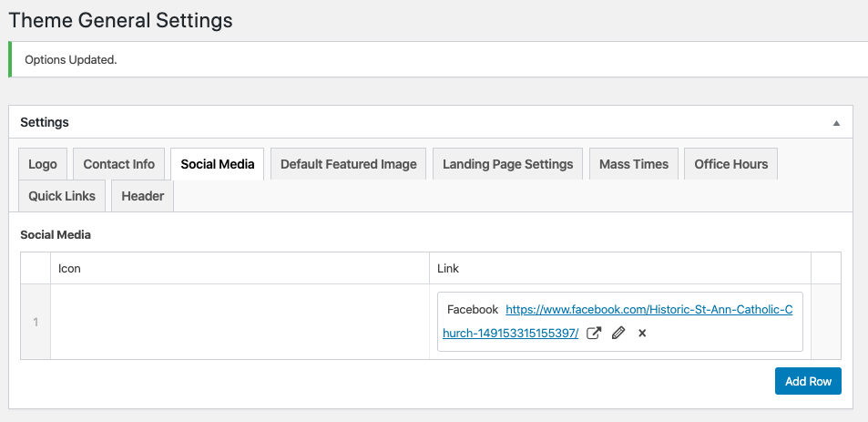
Task: Click the pencil edit icon for the link
Action: 618,334
